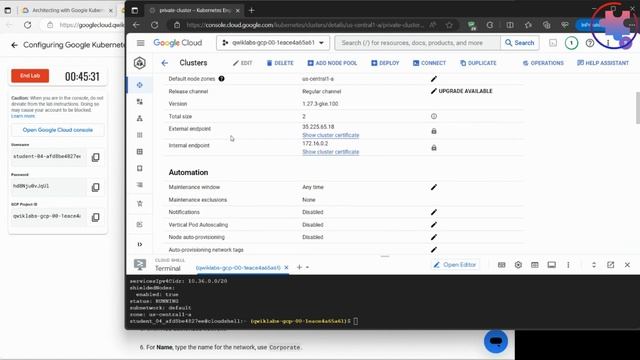Edit Vertical Pod Autoscaling pencil icon
The image size is (640, 360).
click(x=433, y=225)
